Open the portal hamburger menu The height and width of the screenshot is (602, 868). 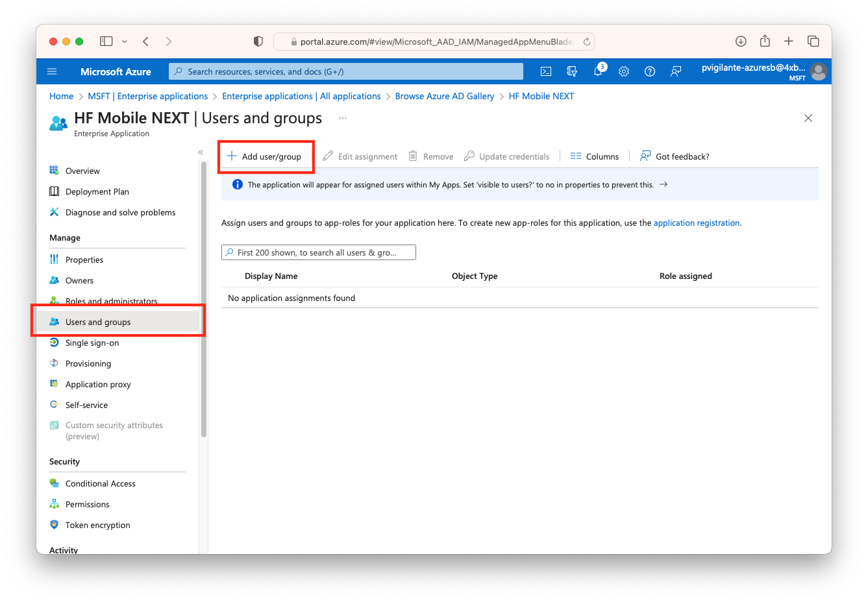52,71
